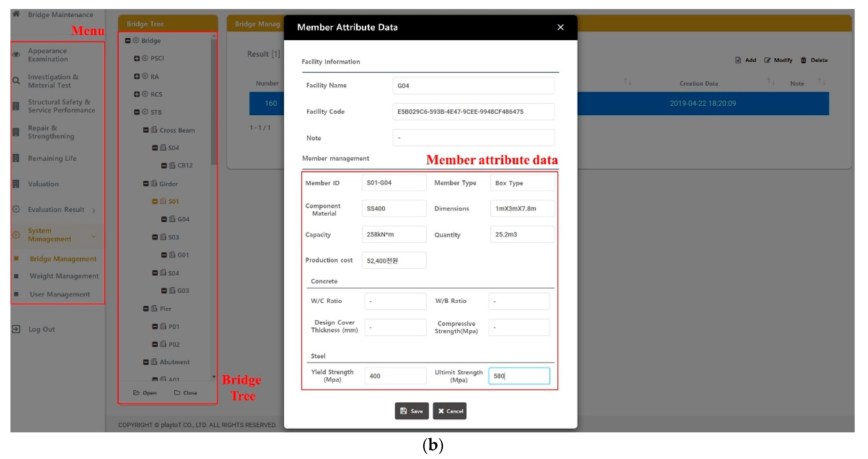Select User Management in sidebar menu
868x459 pixels.
pos(60,294)
